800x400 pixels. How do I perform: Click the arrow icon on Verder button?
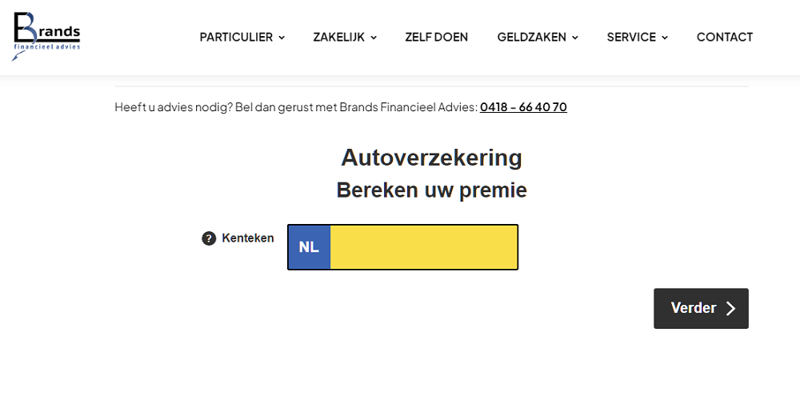pos(731,309)
